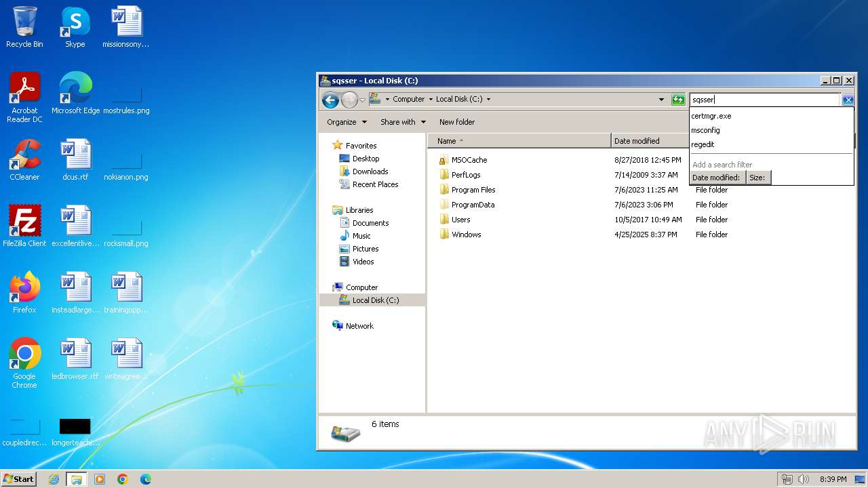Open the Organize menu
The height and width of the screenshot is (488, 868).
(347, 122)
